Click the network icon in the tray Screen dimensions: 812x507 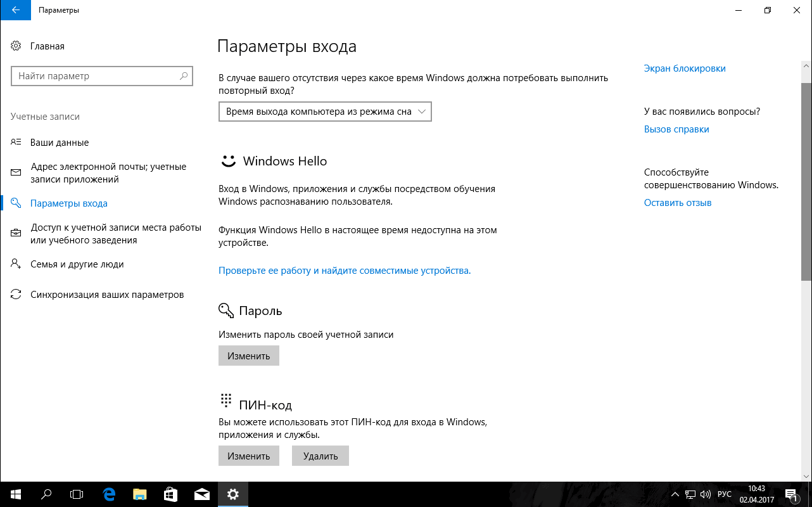pos(691,494)
